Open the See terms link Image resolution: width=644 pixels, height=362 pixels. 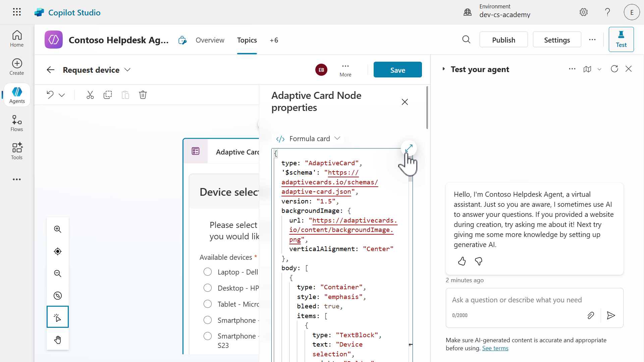pos(495,348)
